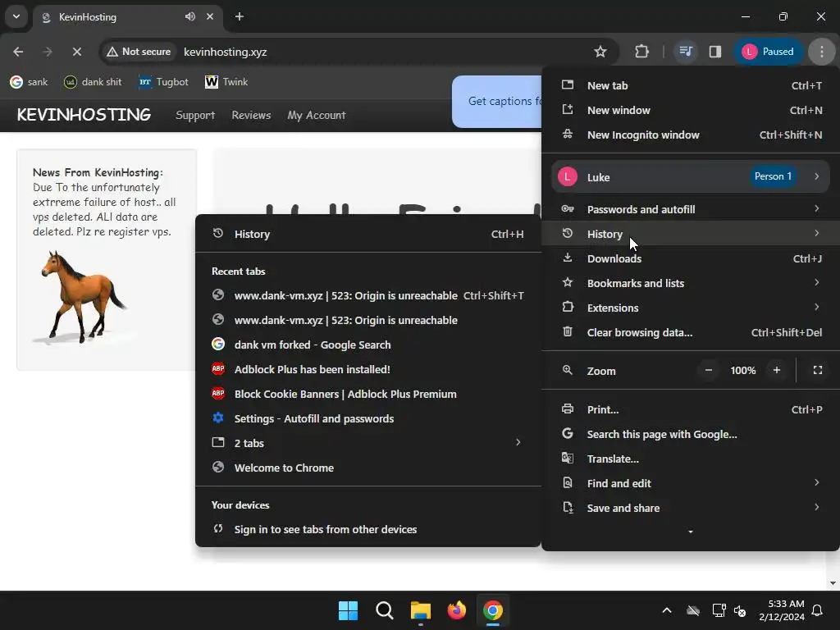Open Downloads from the menu

691,258
